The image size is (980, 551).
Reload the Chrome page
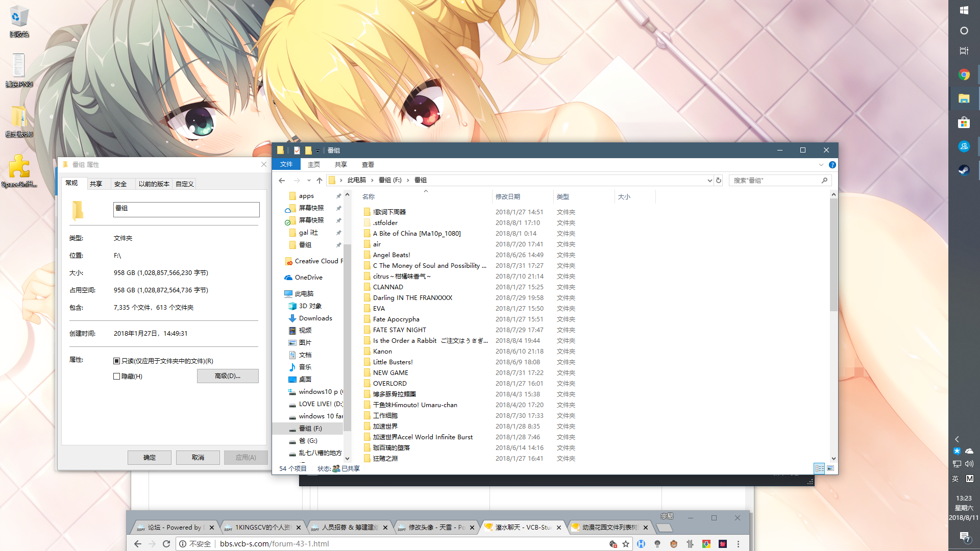click(166, 544)
